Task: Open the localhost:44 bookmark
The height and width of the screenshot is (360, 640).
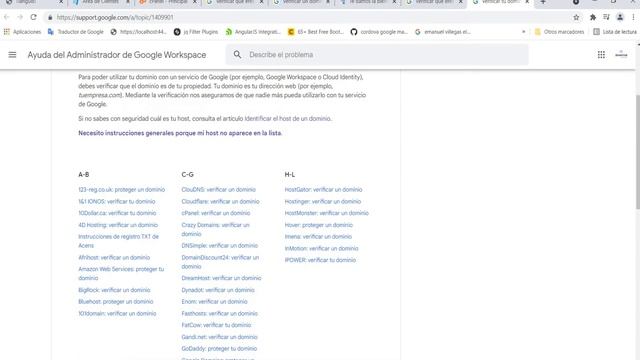Action: click(139, 32)
